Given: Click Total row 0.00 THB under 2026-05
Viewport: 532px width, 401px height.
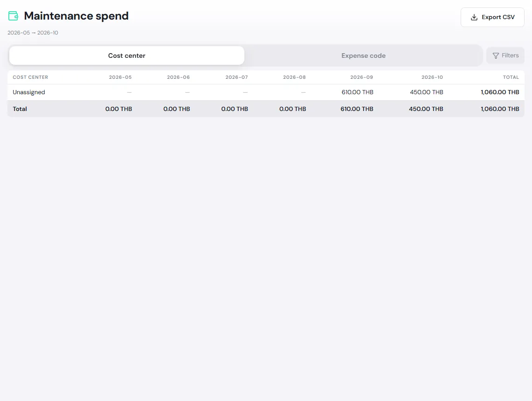Looking at the screenshot, I should tap(118, 109).
